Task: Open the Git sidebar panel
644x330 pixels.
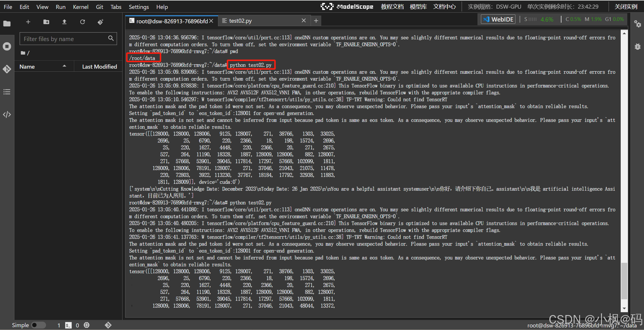Action: click(x=7, y=69)
